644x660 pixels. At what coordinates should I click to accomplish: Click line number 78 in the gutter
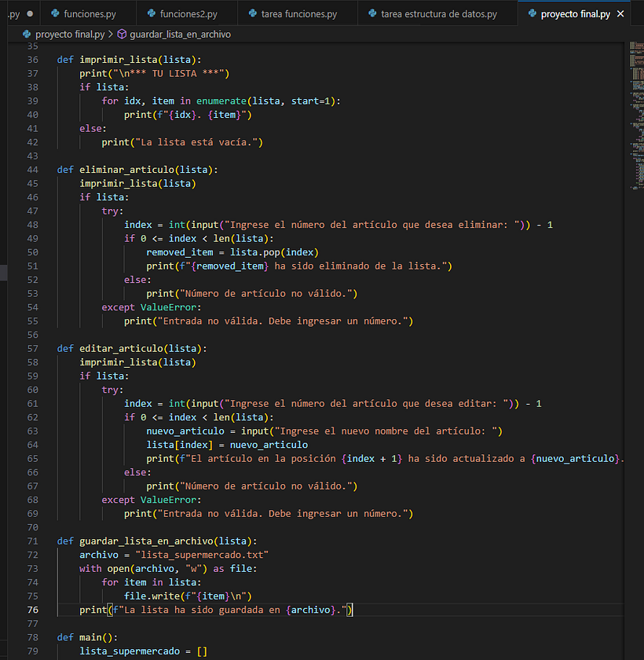(x=33, y=637)
